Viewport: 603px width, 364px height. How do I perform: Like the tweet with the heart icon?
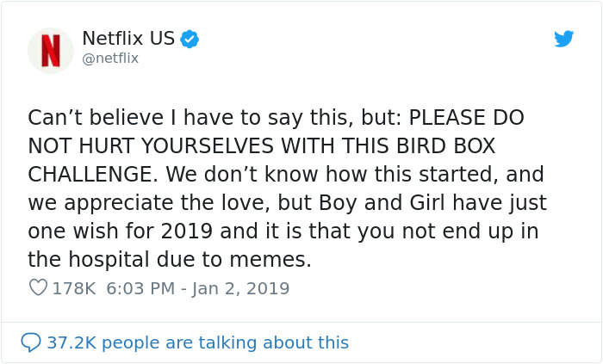(x=38, y=288)
